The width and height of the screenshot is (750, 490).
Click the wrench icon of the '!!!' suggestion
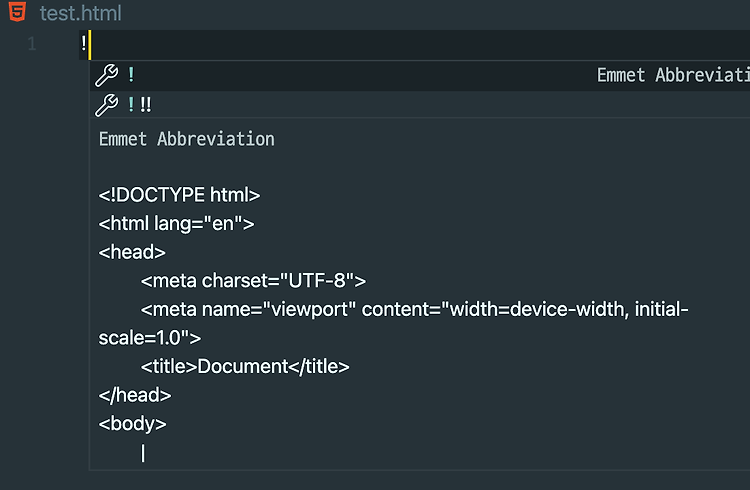[x=106, y=105]
